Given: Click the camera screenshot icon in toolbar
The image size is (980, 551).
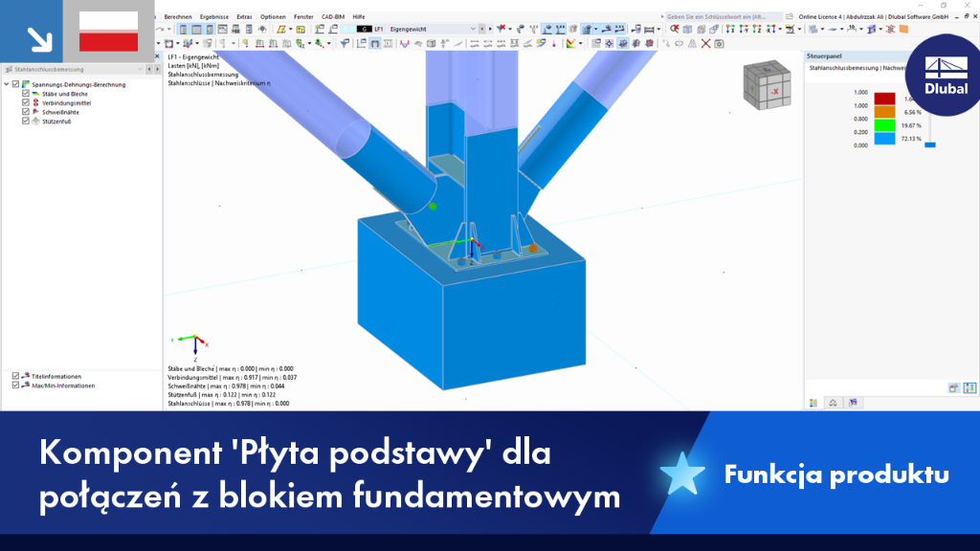Looking at the screenshot, I should click(720, 44).
